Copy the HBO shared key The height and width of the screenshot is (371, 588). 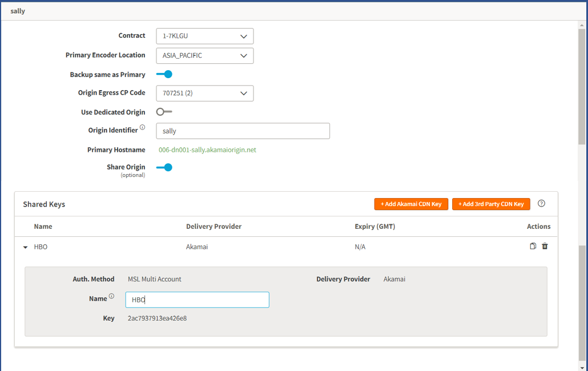533,246
